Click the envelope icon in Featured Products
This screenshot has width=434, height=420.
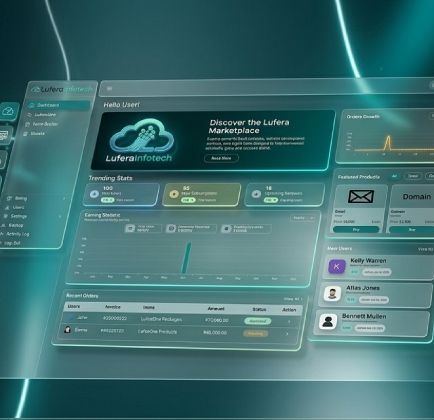pyautogui.click(x=361, y=196)
